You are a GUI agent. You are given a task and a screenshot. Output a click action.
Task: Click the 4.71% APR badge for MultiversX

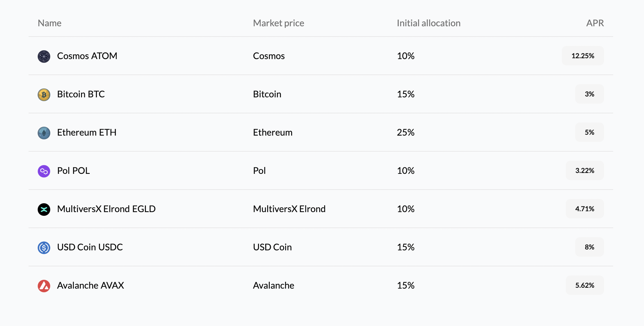point(585,209)
